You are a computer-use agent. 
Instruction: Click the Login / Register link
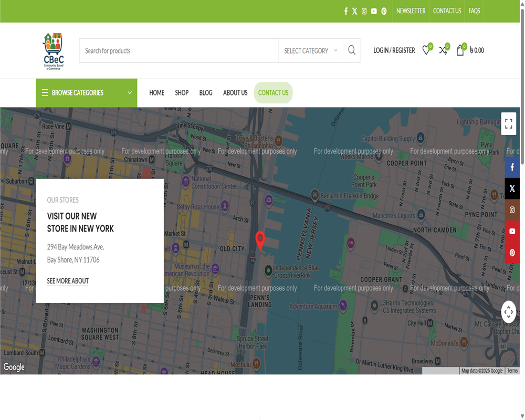pyautogui.click(x=394, y=50)
